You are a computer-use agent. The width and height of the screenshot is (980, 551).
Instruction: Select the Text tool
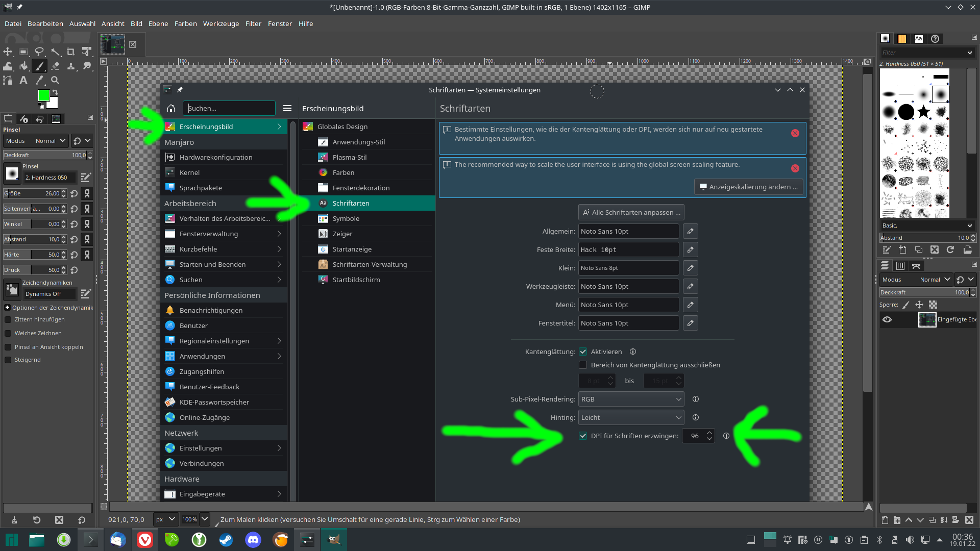[23, 80]
